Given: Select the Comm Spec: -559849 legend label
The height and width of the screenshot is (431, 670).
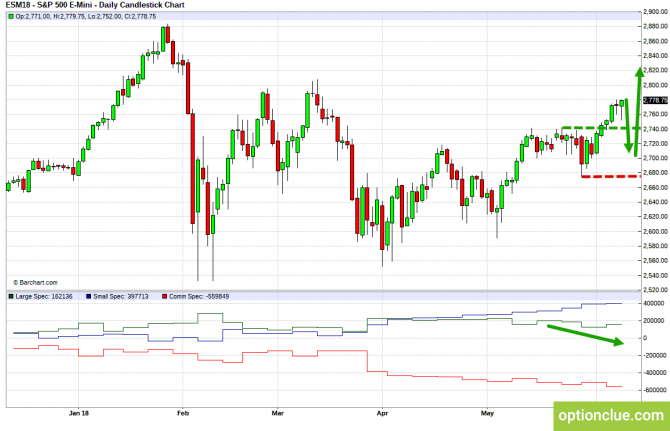Looking at the screenshot, I should click(x=199, y=296).
